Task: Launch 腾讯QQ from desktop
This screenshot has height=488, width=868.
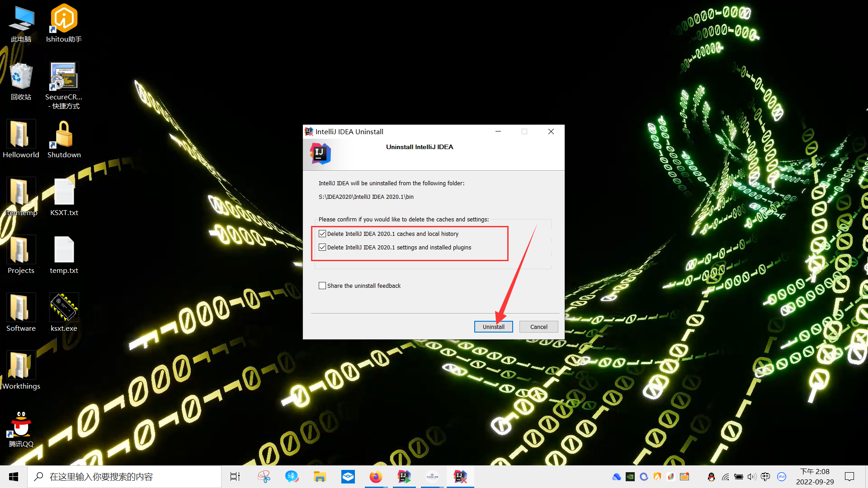Action: pos(21,424)
